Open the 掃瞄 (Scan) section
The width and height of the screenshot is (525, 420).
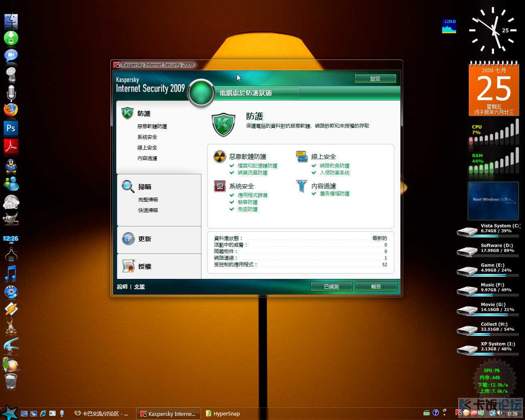point(145,187)
